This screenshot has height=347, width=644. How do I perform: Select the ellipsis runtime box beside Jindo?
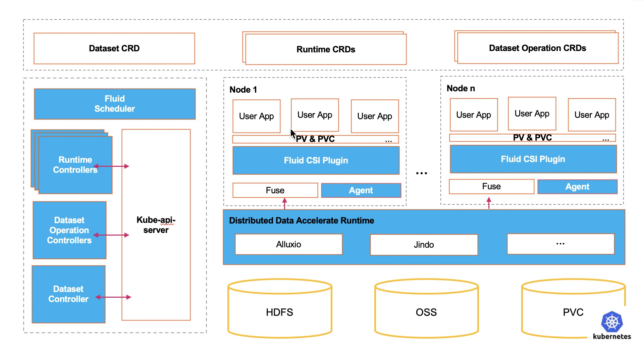(x=560, y=244)
